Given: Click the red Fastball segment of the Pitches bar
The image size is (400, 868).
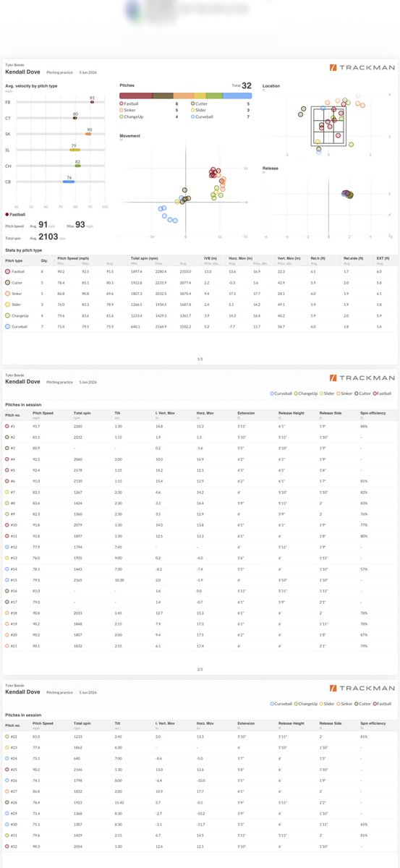Looking at the screenshot, I should [136, 95].
